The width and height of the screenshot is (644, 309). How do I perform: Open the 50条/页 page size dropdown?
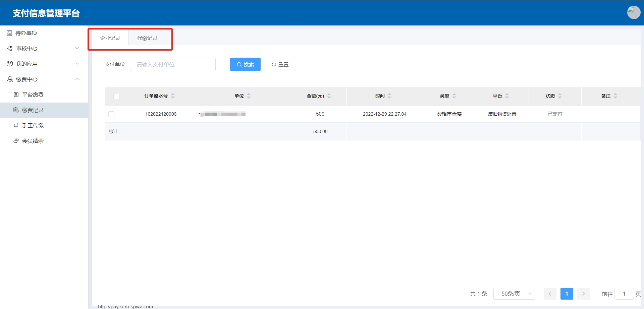pos(514,294)
